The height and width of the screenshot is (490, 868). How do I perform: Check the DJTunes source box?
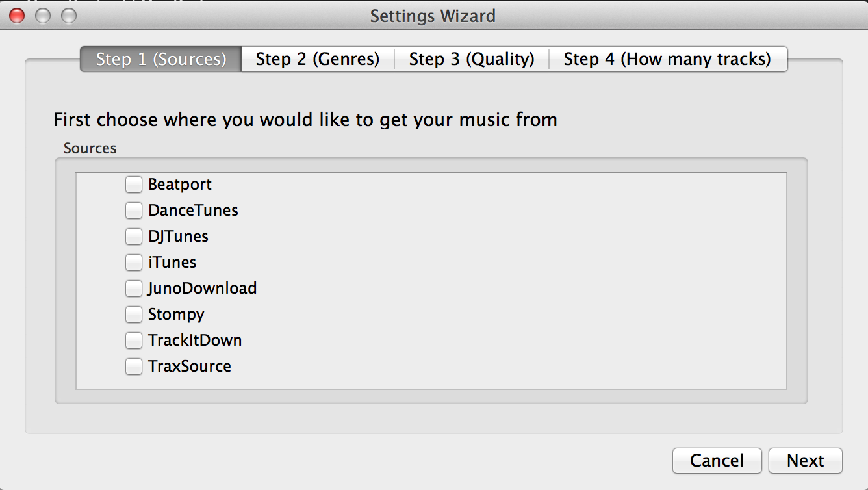point(134,237)
